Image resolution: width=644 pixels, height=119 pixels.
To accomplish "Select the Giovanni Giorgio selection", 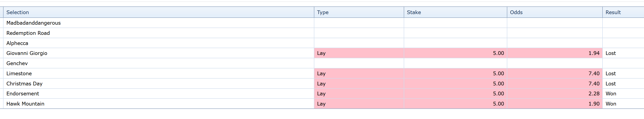I will pyautogui.click(x=27, y=53).
